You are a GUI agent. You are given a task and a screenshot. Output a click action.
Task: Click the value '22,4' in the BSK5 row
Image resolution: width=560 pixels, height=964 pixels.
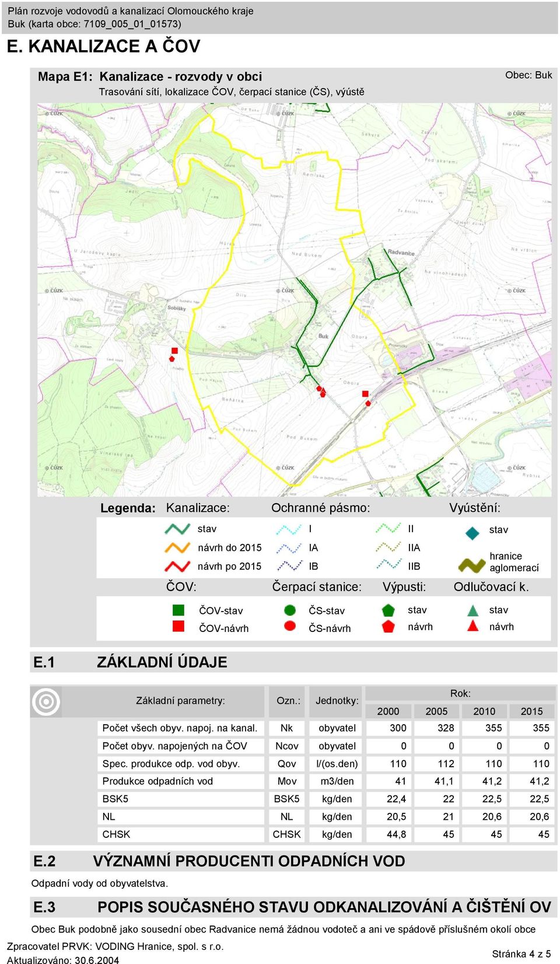tap(397, 799)
